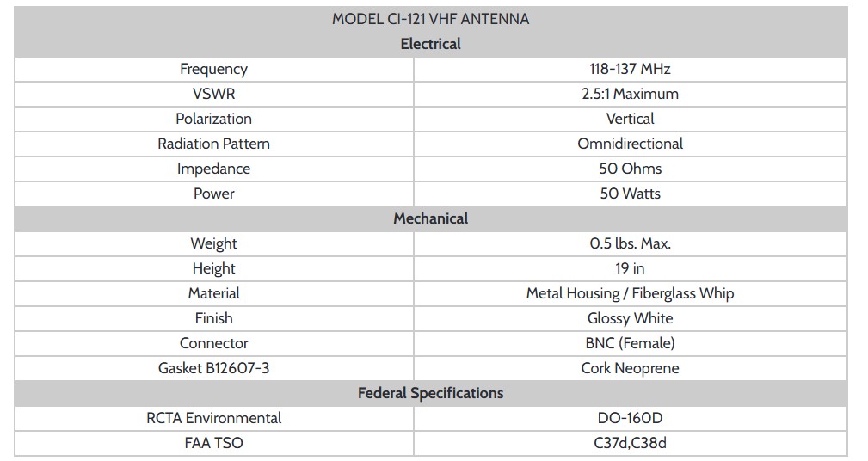Click the Mechanical section header
The width and height of the screenshot is (868, 461).
pyautogui.click(x=430, y=218)
